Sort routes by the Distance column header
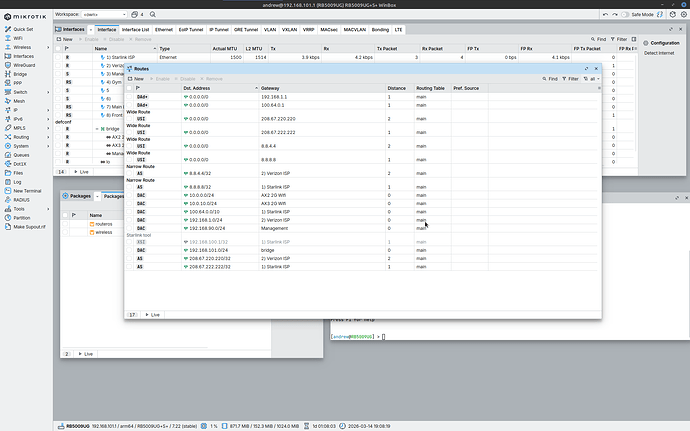 pyautogui.click(x=400, y=88)
